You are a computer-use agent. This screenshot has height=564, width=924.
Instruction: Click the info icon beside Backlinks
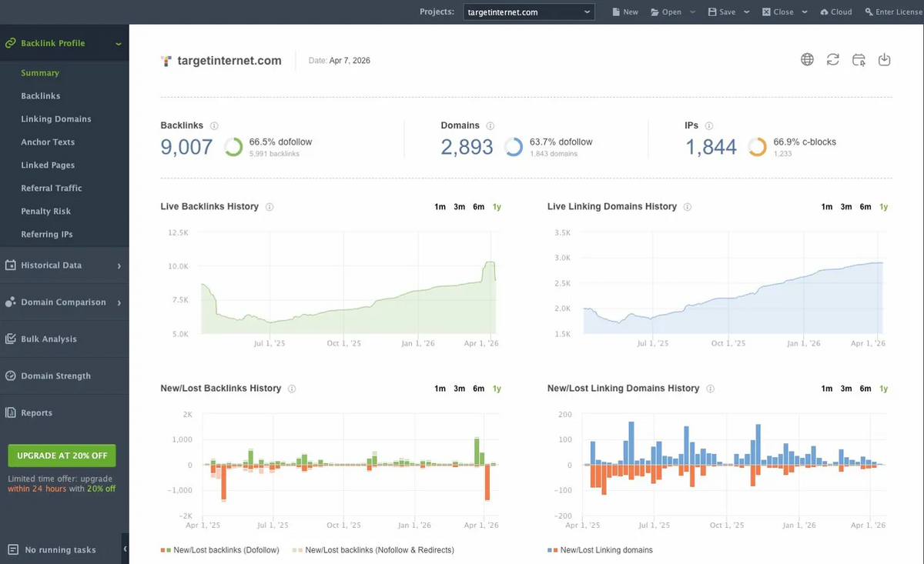tap(214, 125)
